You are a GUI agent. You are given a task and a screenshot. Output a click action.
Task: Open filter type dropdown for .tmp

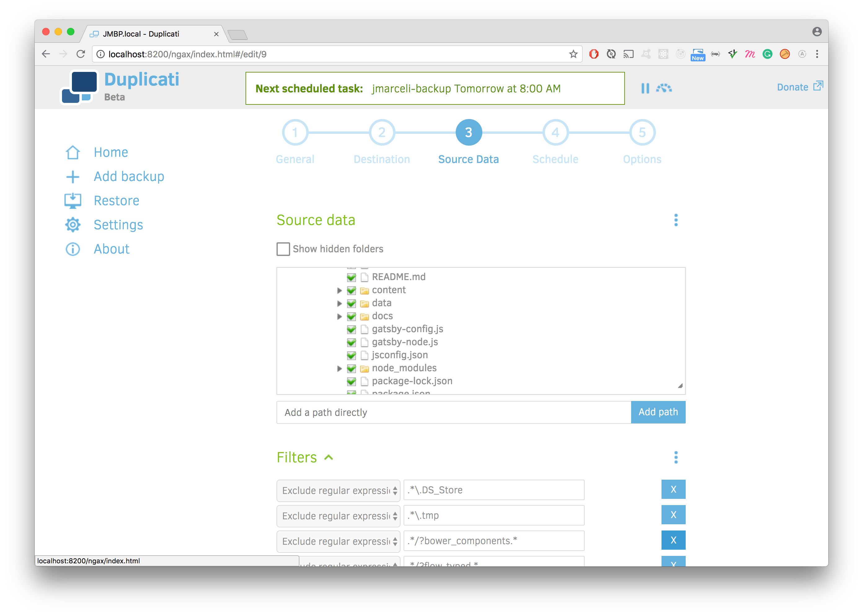coord(338,516)
